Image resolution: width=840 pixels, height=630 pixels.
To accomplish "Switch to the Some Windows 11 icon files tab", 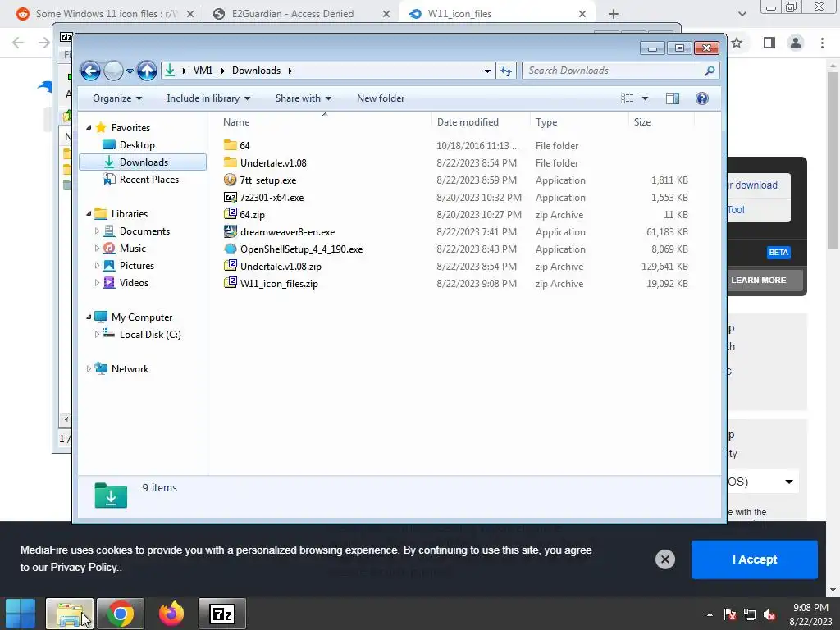I will pos(106,14).
